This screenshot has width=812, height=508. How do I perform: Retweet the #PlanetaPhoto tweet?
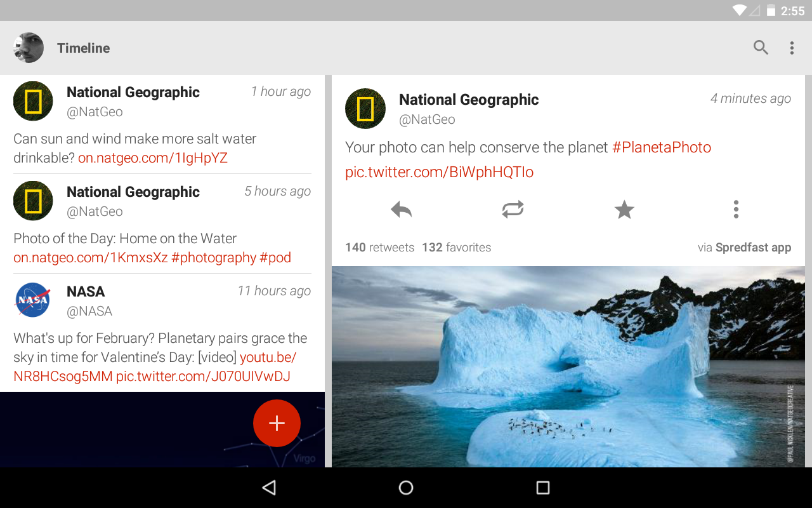tap(513, 210)
